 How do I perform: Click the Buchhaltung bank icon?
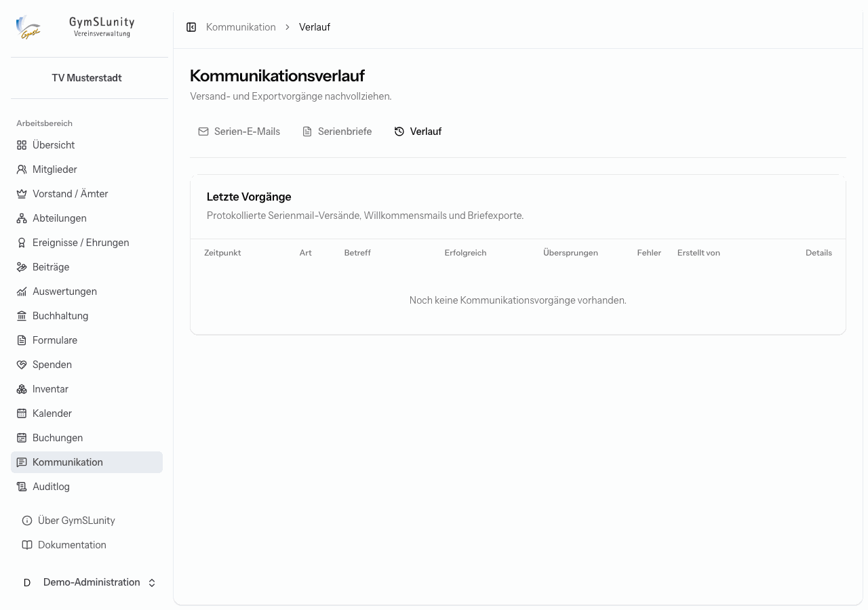pos(22,316)
